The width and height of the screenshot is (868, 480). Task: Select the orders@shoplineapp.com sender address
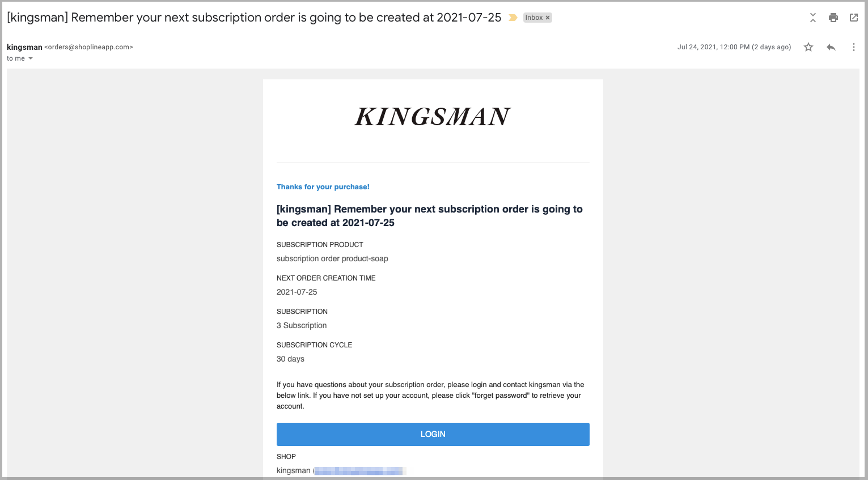pos(88,47)
